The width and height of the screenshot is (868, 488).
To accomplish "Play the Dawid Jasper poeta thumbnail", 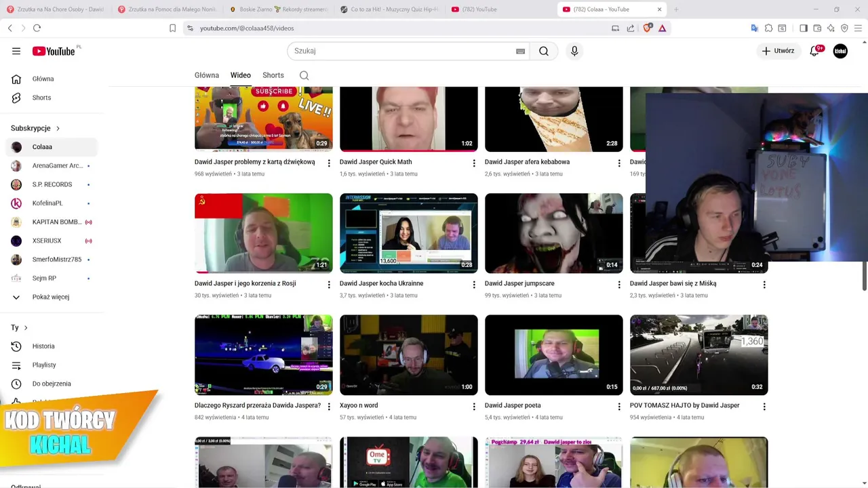I will pyautogui.click(x=553, y=355).
